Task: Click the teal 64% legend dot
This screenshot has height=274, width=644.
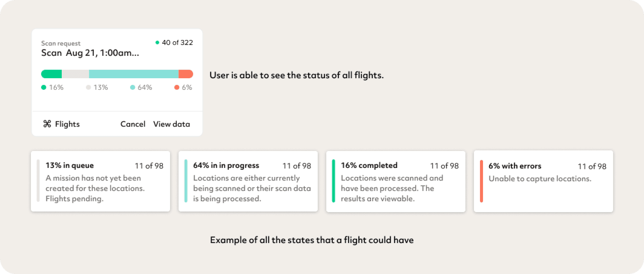Action: (x=132, y=87)
